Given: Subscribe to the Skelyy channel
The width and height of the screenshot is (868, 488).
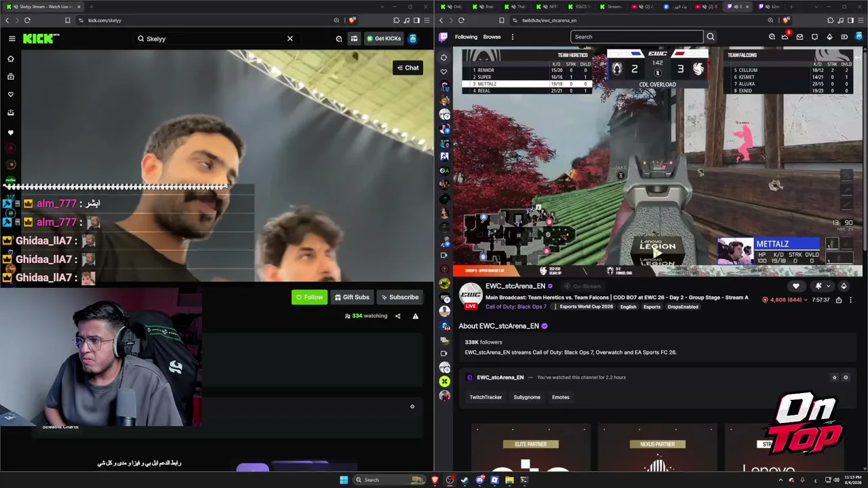Looking at the screenshot, I should [399, 297].
